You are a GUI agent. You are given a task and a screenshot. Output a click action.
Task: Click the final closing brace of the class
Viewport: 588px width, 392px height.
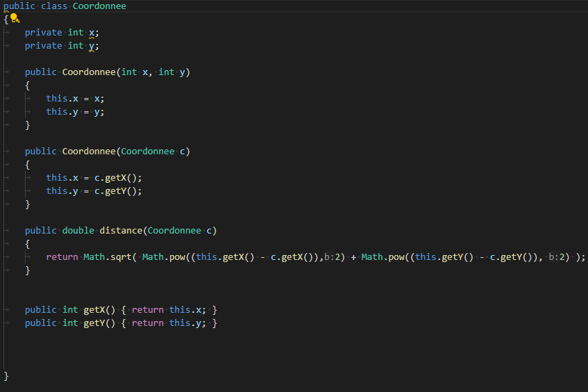click(6, 375)
